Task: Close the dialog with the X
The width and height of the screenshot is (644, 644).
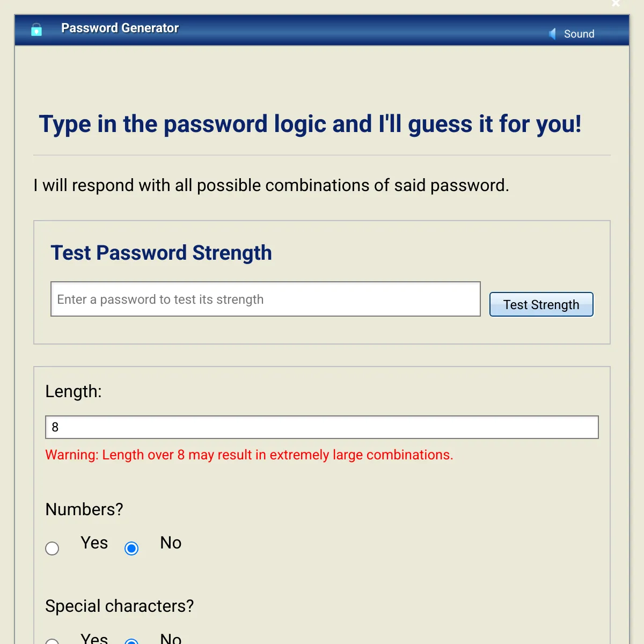Action: click(616, 4)
